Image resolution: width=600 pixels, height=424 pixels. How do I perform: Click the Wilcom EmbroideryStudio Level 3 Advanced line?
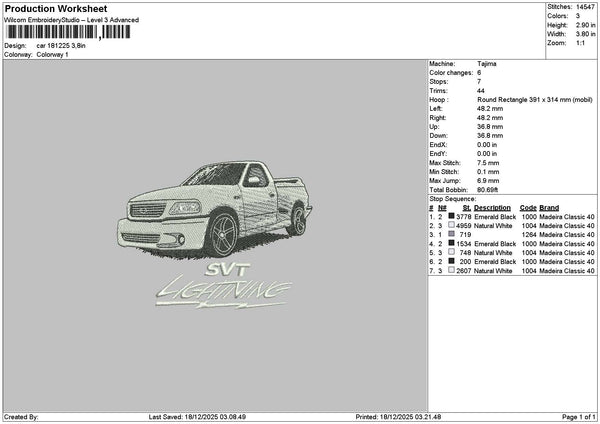click(x=72, y=20)
